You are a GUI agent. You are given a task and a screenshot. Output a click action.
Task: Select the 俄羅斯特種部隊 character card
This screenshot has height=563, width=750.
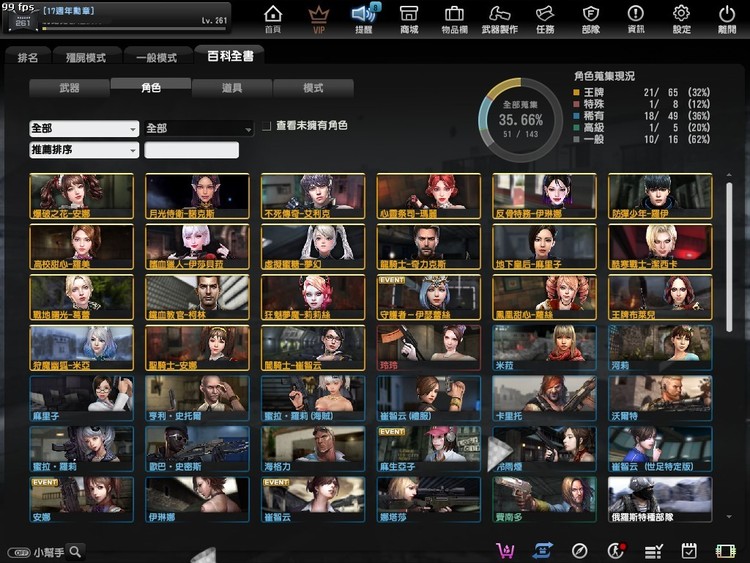tap(660, 499)
